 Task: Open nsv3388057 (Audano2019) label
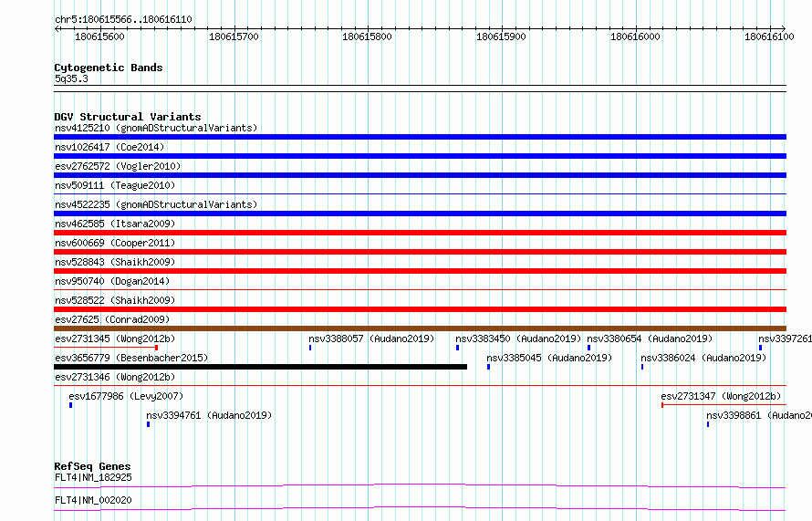click(x=371, y=339)
